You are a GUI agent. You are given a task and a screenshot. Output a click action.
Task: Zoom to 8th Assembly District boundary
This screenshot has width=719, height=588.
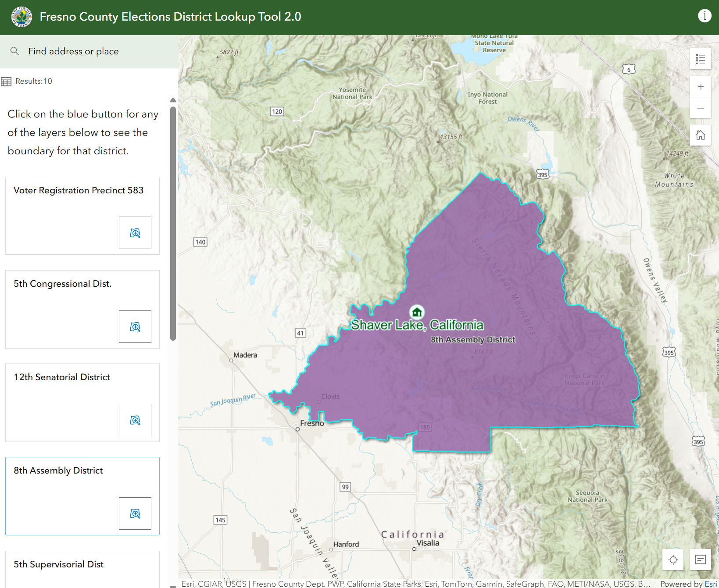point(135,513)
